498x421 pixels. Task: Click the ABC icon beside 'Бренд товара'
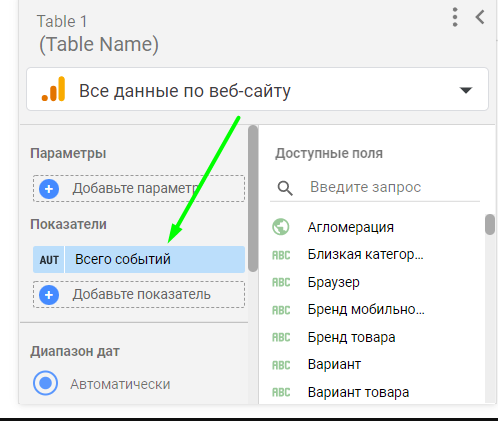[281, 337]
